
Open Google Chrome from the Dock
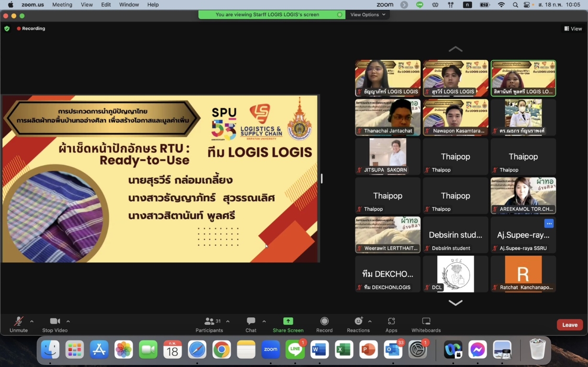click(x=222, y=350)
